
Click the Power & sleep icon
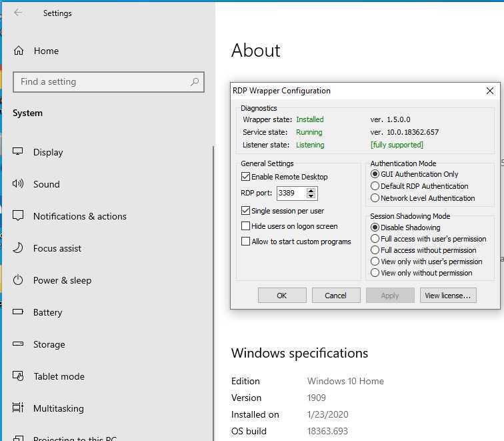click(18, 280)
